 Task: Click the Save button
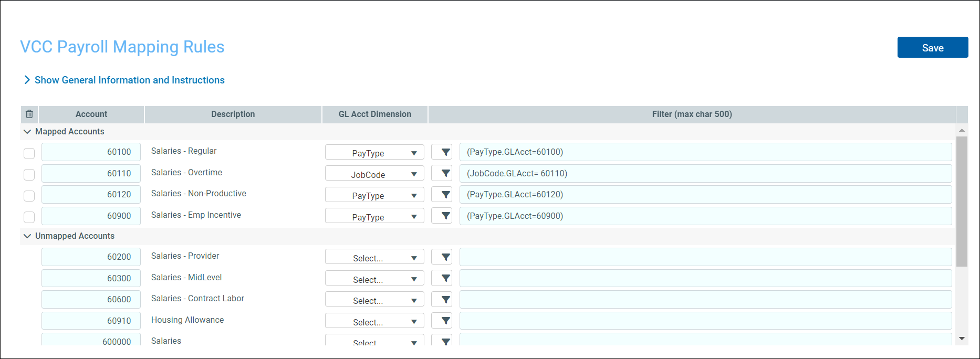pyautogui.click(x=932, y=48)
